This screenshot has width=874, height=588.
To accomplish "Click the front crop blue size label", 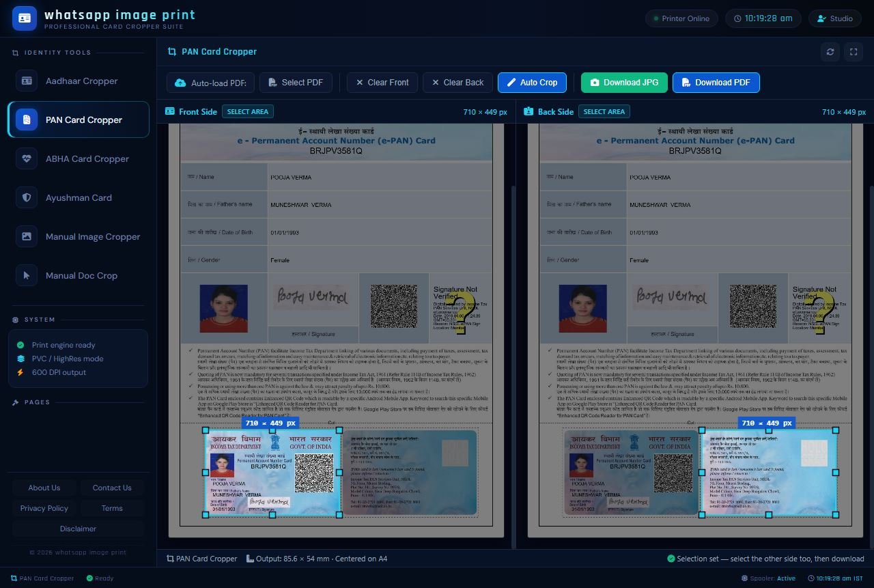I will (270, 423).
